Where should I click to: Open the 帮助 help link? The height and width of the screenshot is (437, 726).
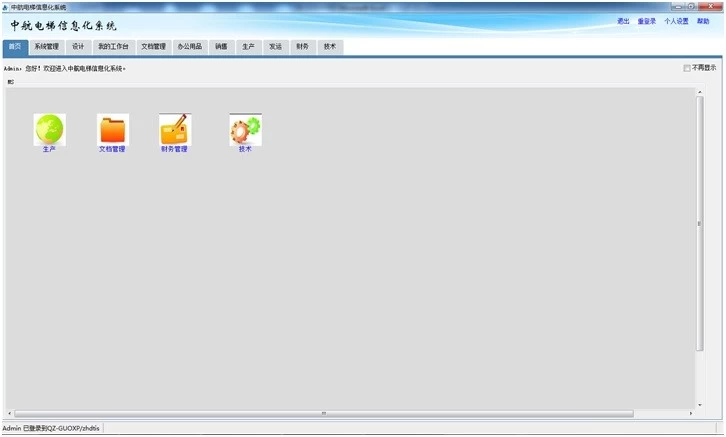(x=703, y=21)
